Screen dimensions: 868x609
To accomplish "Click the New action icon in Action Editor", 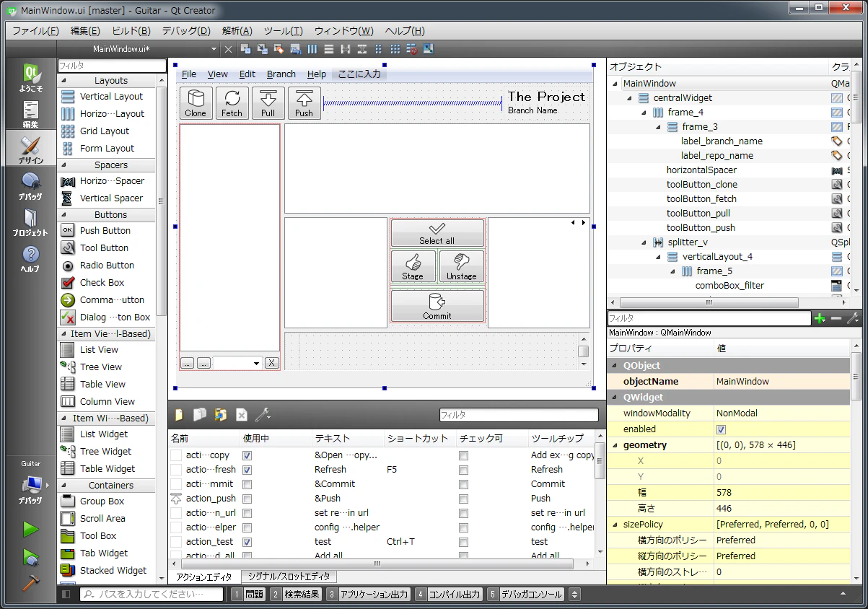I will pos(178,415).
